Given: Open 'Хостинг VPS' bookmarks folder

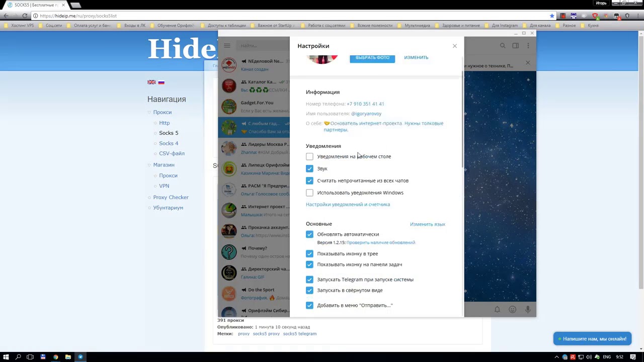Looking at the screenshot, I should [19, 26].
